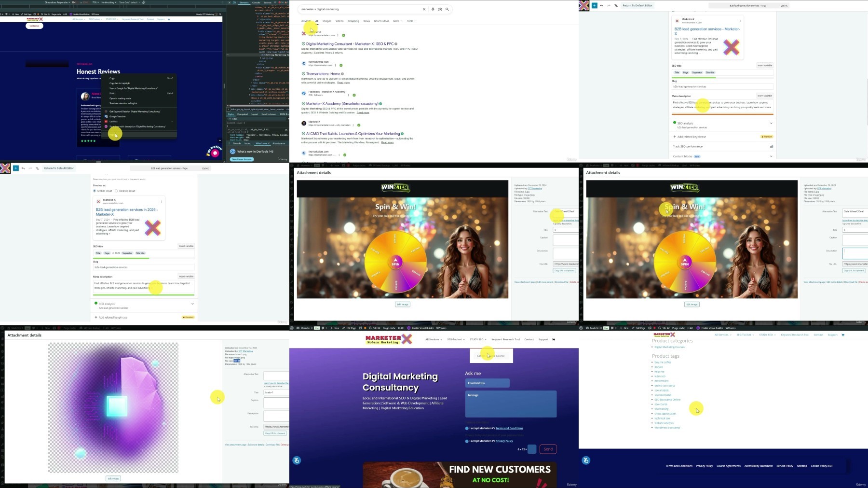
Task: Click the bar chart icon beside Track SEO performance
Action: point(772,146)
